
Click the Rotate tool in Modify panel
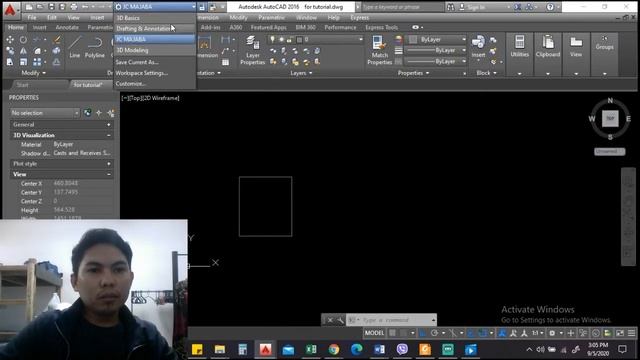click(23, 40)
